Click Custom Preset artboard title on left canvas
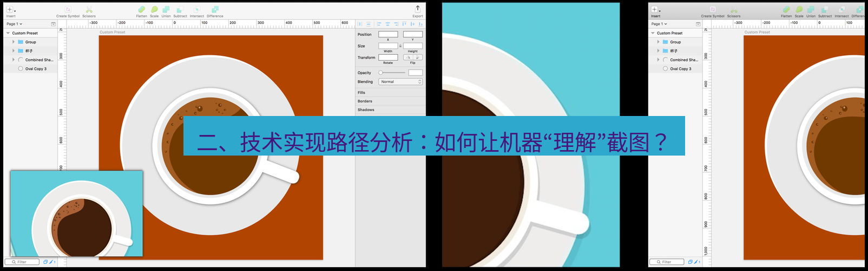Screen dimensions: 868x271 pyautogui.click(x=113, y=33)
